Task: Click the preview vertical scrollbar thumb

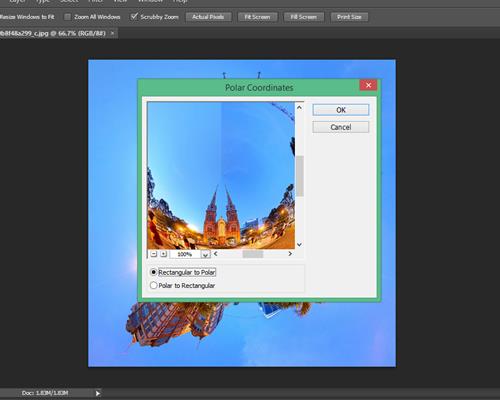Action: click(x=300, y=176)
